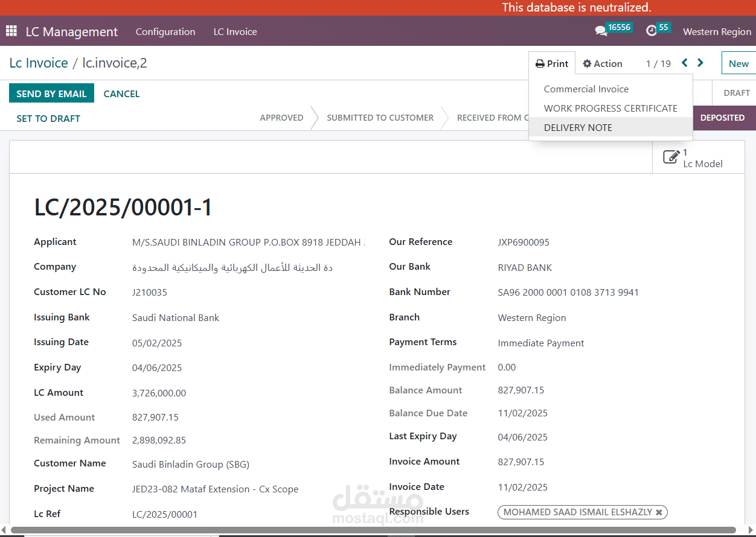Click the Issuing Bank Saudi National Bank field
The height and width of the screenshot is (537, 756).
point(176,317)
